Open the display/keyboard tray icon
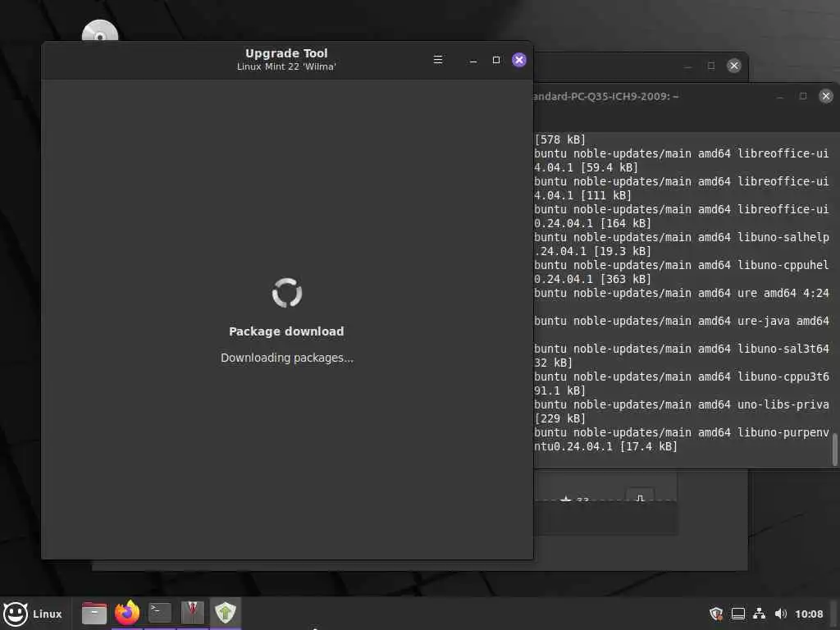Viewport: 840px width, 630px height. pyautogui.click(x=738, y=614)
